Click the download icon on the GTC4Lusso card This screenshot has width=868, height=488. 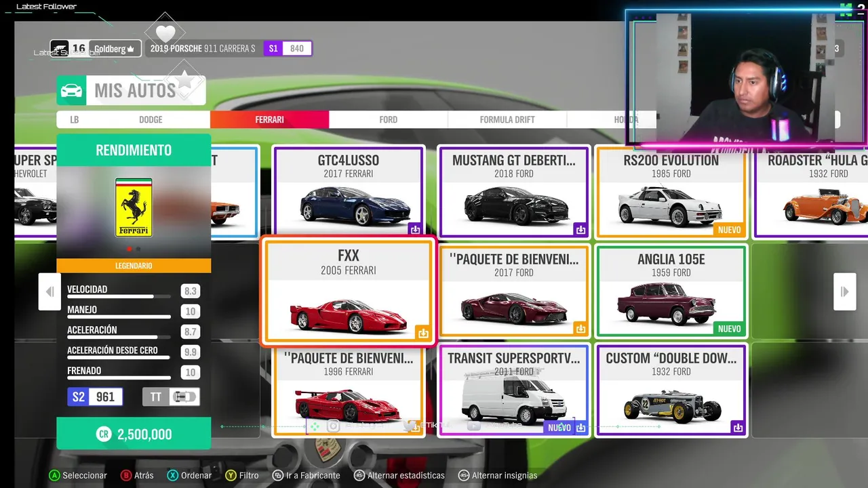coord(415,230)
